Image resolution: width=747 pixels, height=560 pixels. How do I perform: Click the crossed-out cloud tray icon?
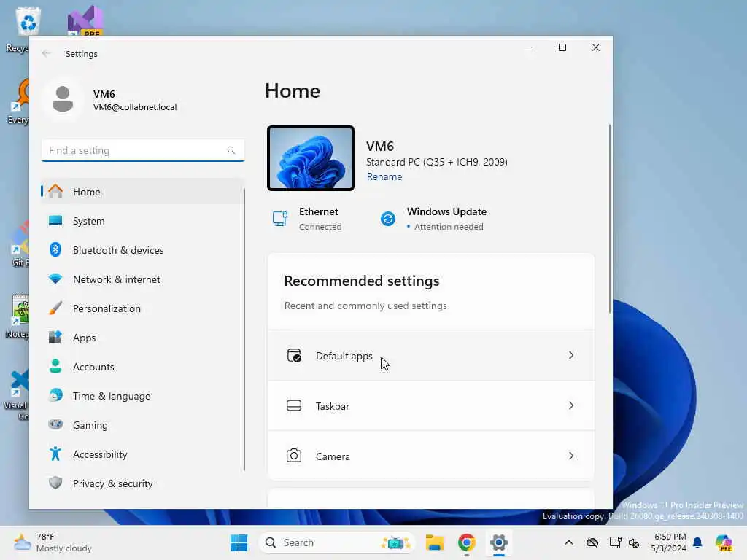592,542
